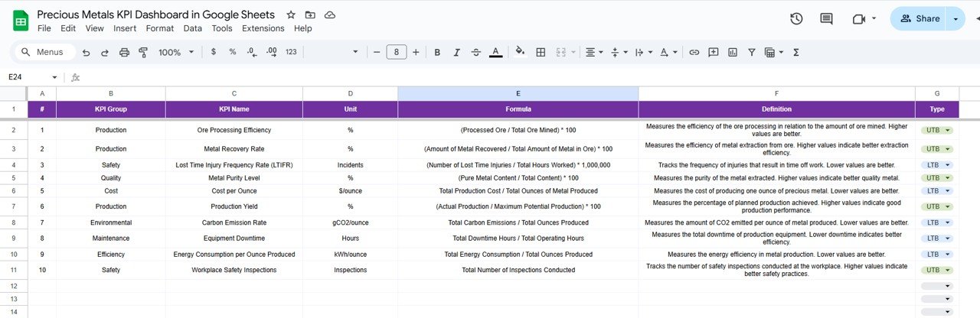Expand the Name box dropdown arrow

coord(54,77)
